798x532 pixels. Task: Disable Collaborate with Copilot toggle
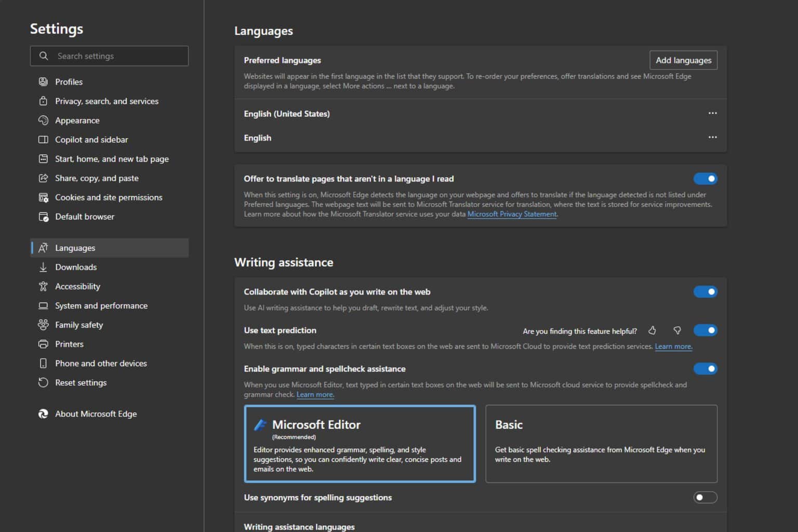tap(705, 292)
